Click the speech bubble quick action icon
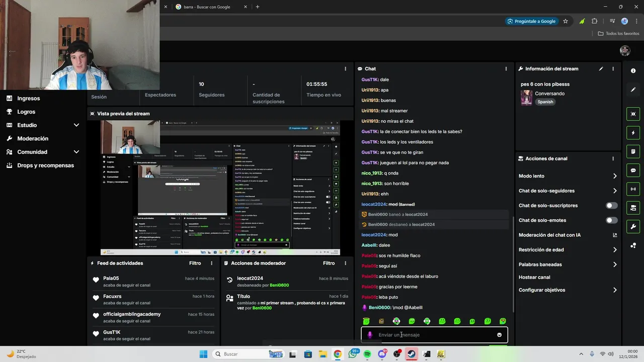Viewport: 644px width, 362px height. (633, 170)
